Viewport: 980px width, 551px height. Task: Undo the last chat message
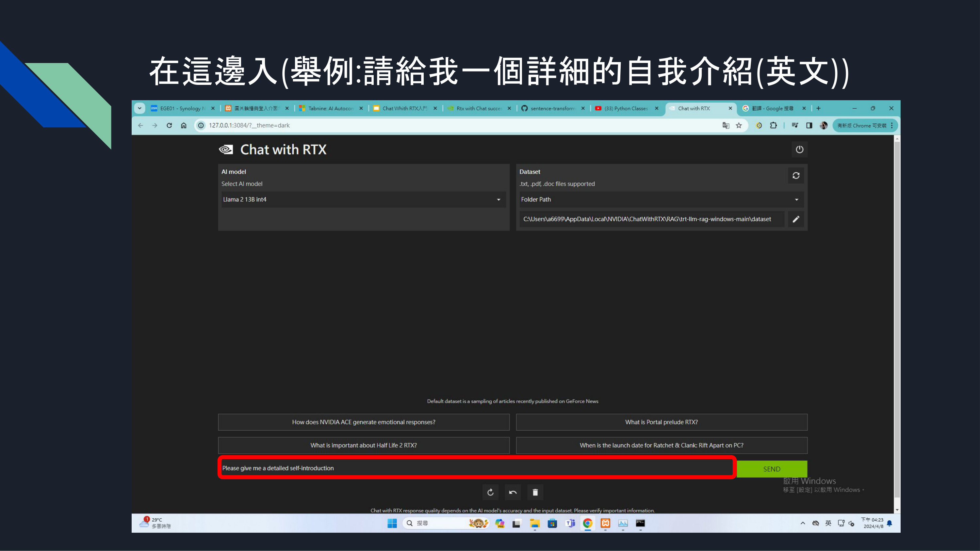[513, 493]
